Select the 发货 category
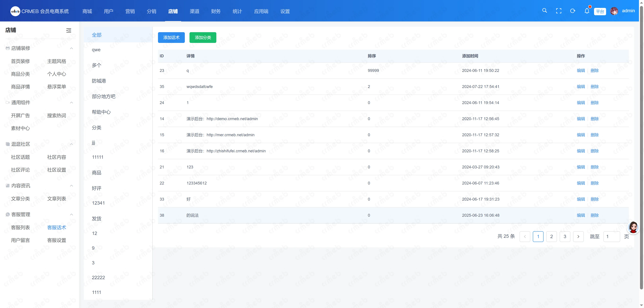644x308 pixels. [118, 219]
